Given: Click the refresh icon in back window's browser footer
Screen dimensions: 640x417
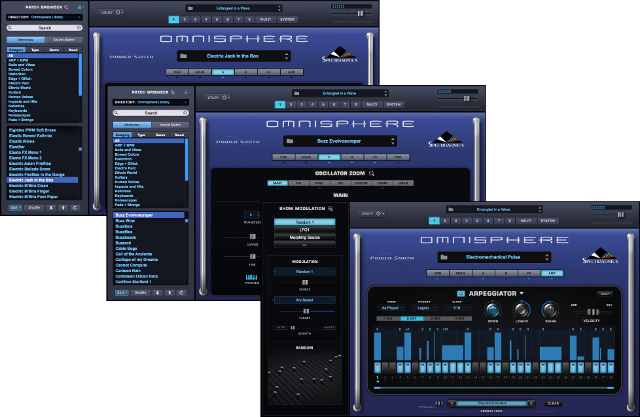Looking at the screenshot, I should coord(75,208).
